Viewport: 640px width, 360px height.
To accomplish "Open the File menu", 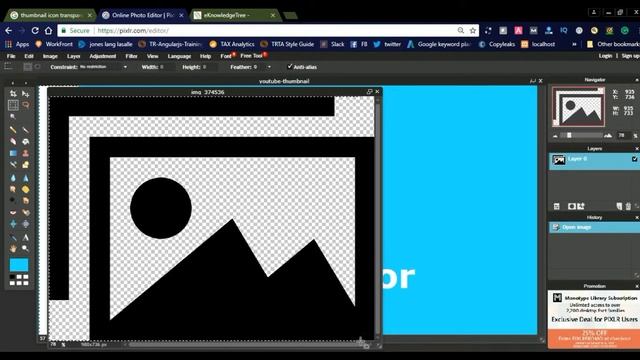I will coord(11,56).
